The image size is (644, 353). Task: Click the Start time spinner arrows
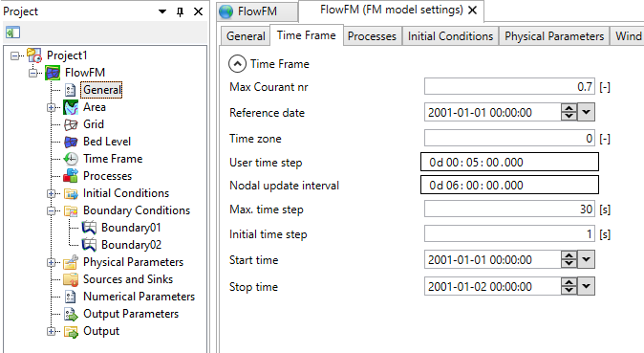click(569, 259)
